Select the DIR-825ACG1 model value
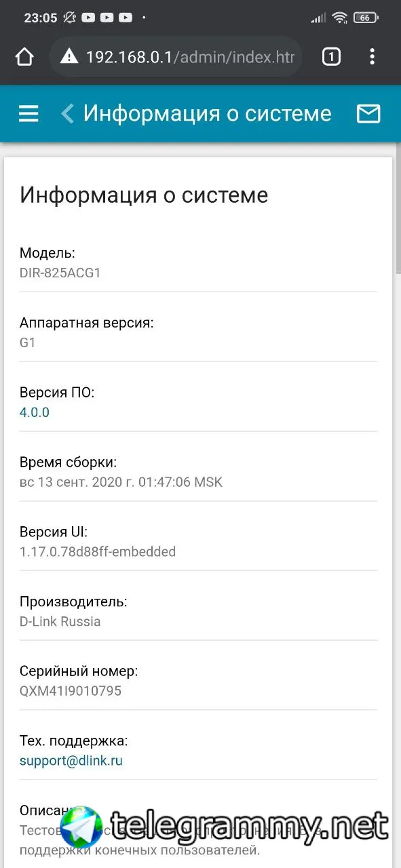The width and height of the screenshot is (401, 868). (60, 273)
